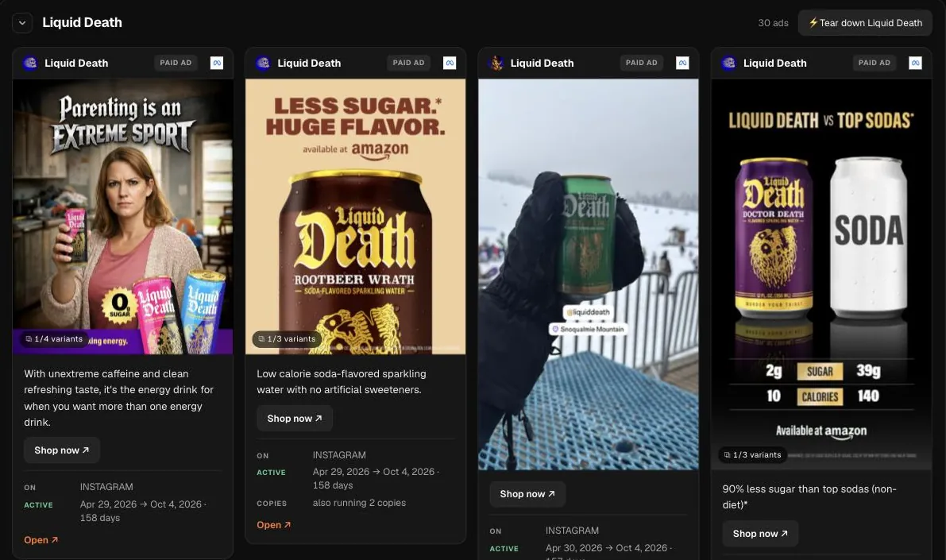Click PAID AD badge on Rootbeer Wrath card

pos(408,63)
